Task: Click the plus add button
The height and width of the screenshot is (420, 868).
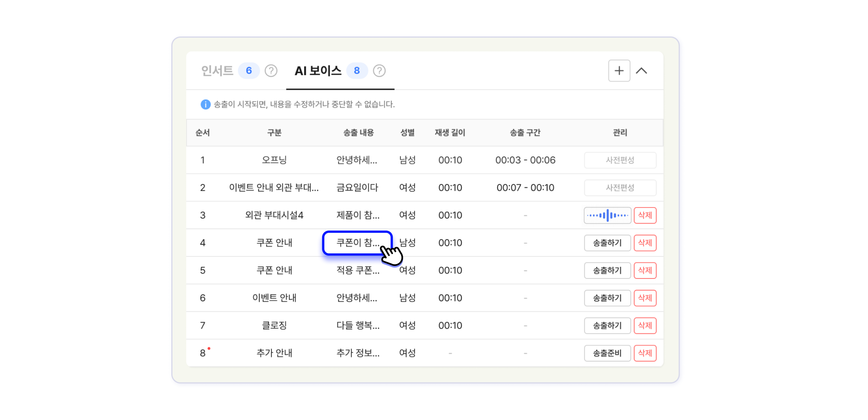Action: pyautogui.click(x=619, y=71)
